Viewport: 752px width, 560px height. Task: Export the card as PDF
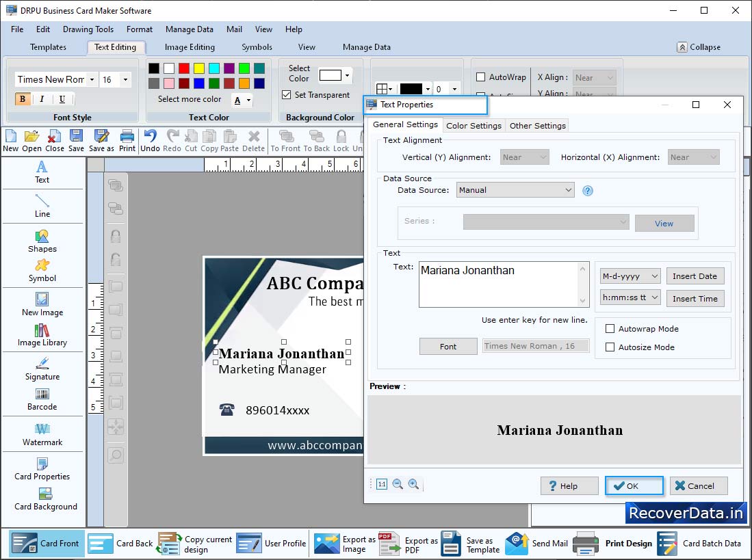408,544
